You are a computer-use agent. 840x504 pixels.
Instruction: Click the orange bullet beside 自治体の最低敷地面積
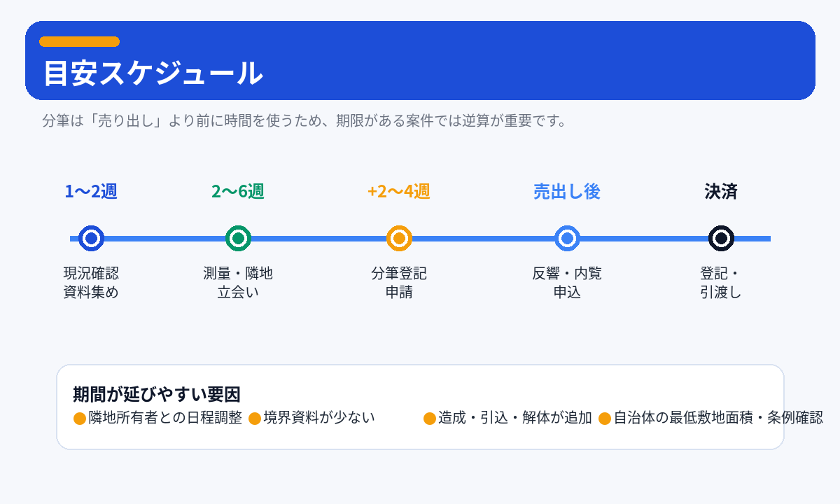coord(605,419)
